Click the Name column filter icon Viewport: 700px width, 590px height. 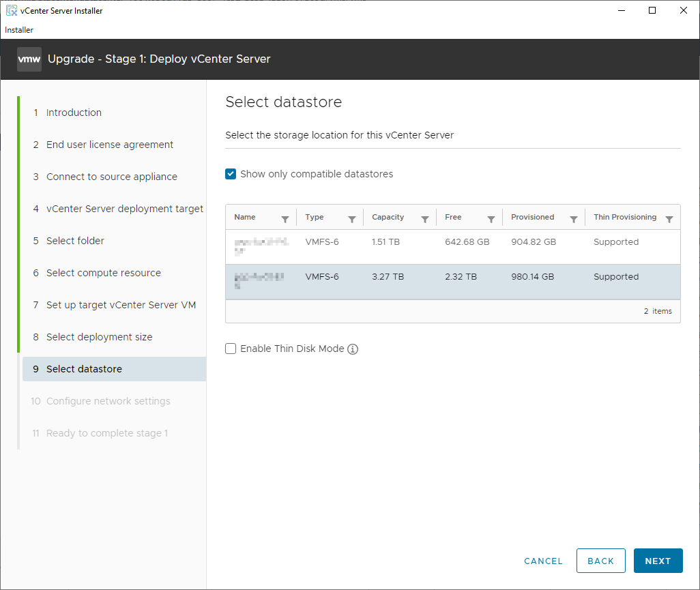[285, 219]
